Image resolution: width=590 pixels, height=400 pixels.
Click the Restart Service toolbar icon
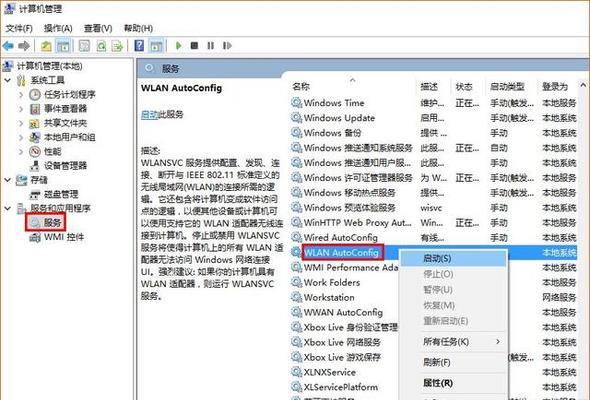click(227, 46)
